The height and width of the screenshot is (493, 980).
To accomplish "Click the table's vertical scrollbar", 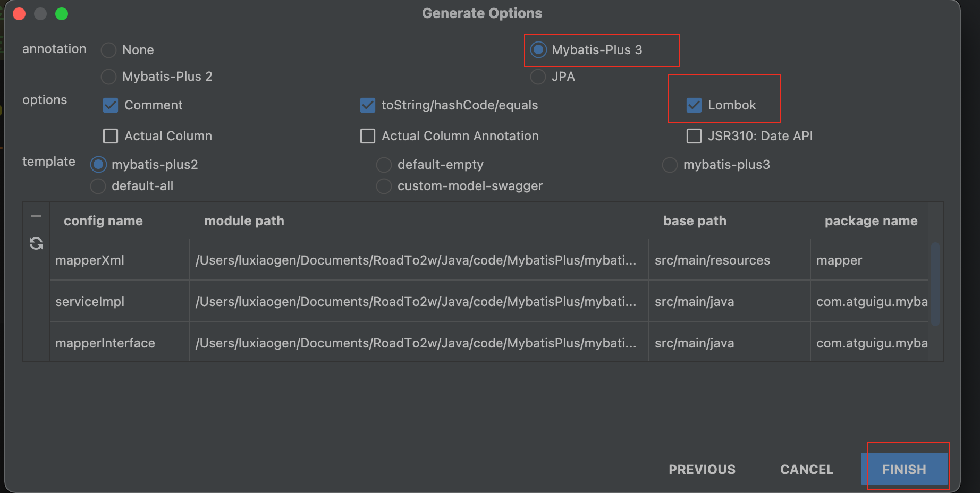I will tap(935, 284).
